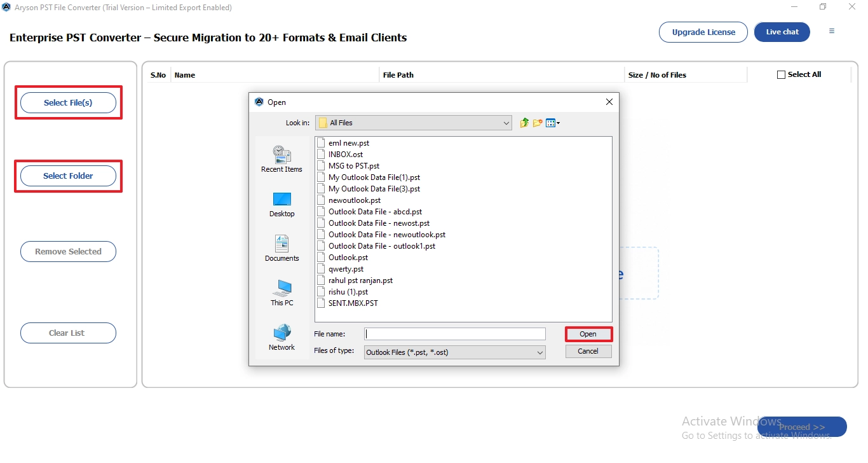
Task: Create a new folder icon
Action: point(538,123)
